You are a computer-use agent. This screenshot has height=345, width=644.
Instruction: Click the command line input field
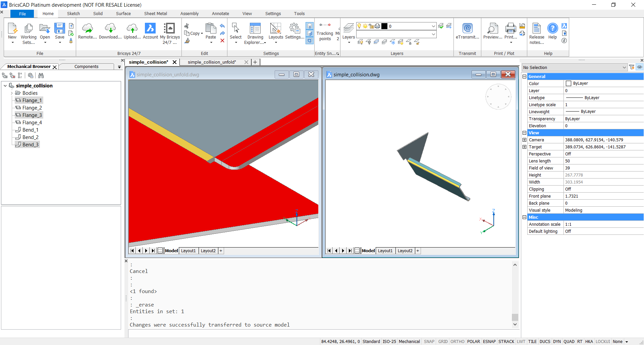(322, 334)
